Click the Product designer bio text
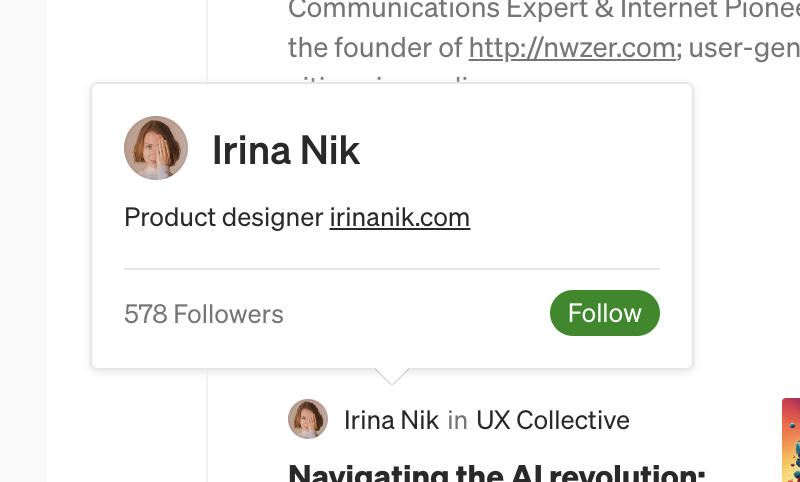 point(224,217)
